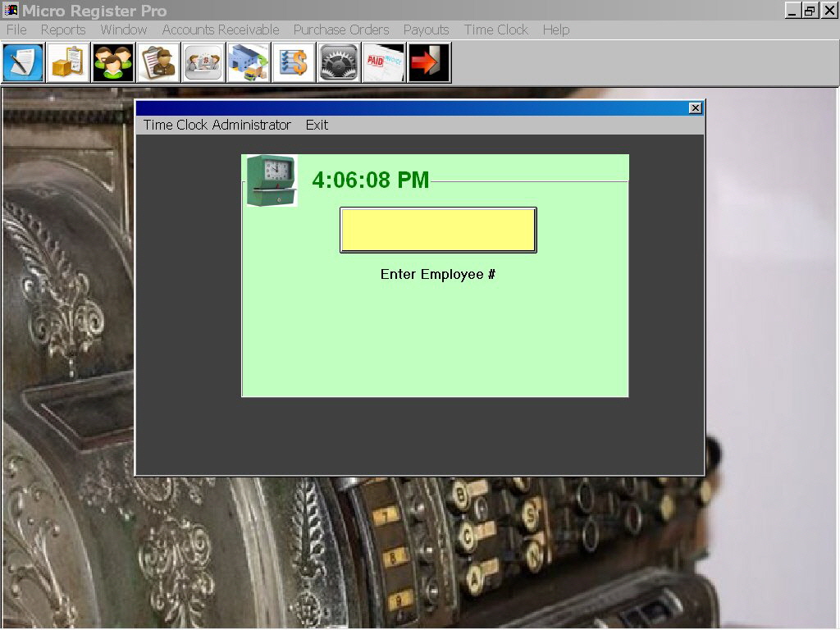The height and width of the screenshot is (630, 840).
Task: Click the three-people customers icon
Action: tap(113, 62)
